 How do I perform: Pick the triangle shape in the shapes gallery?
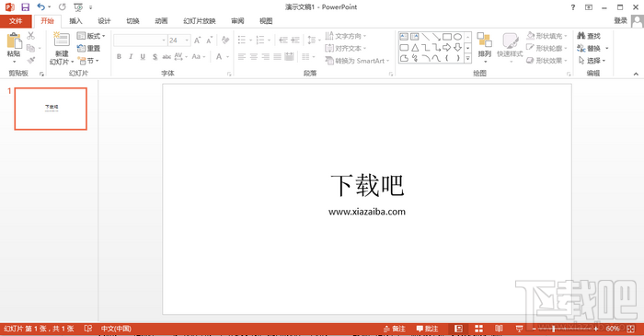pos(415,48)
